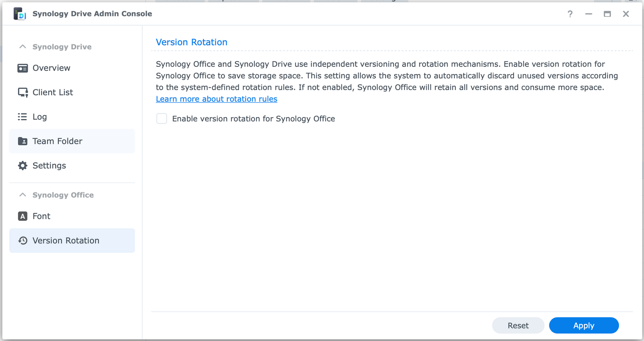
Task: Minimize the Admin Console window
Action: 588,14
